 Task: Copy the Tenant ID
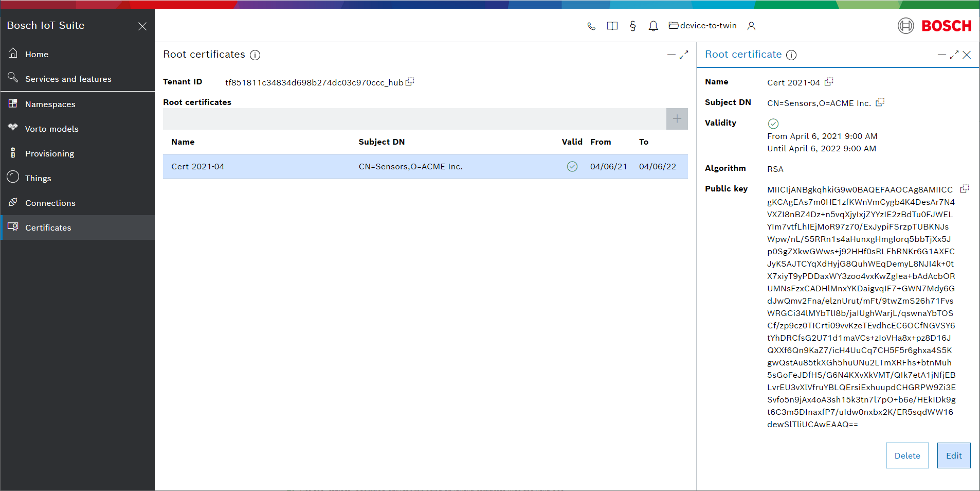click(410, 82)
